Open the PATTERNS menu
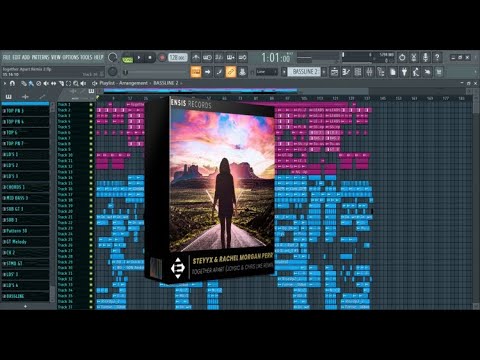 (41, 57)
